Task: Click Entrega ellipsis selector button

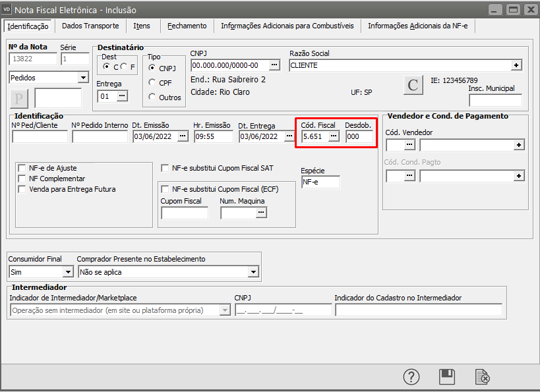Action: pos(122,96)
